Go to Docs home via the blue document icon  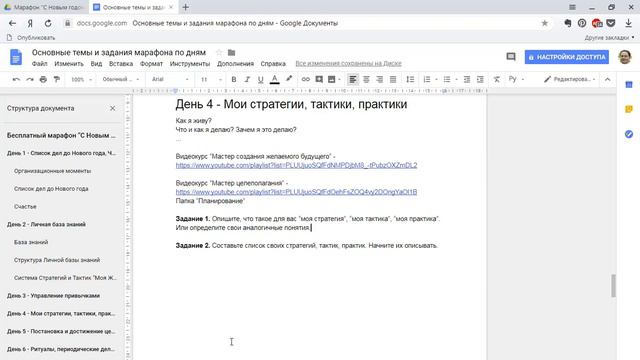click(x=16, y=57)
